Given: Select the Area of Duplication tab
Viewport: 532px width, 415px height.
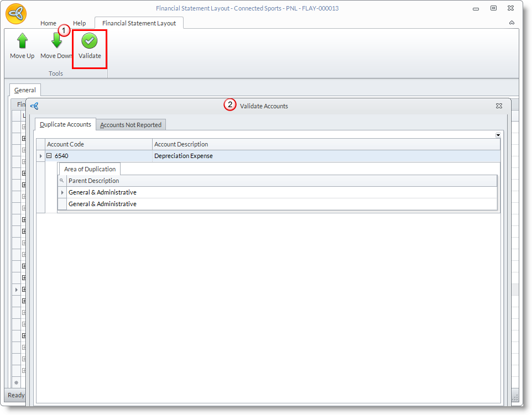Looking at the screenshot, I should (90, 169).
